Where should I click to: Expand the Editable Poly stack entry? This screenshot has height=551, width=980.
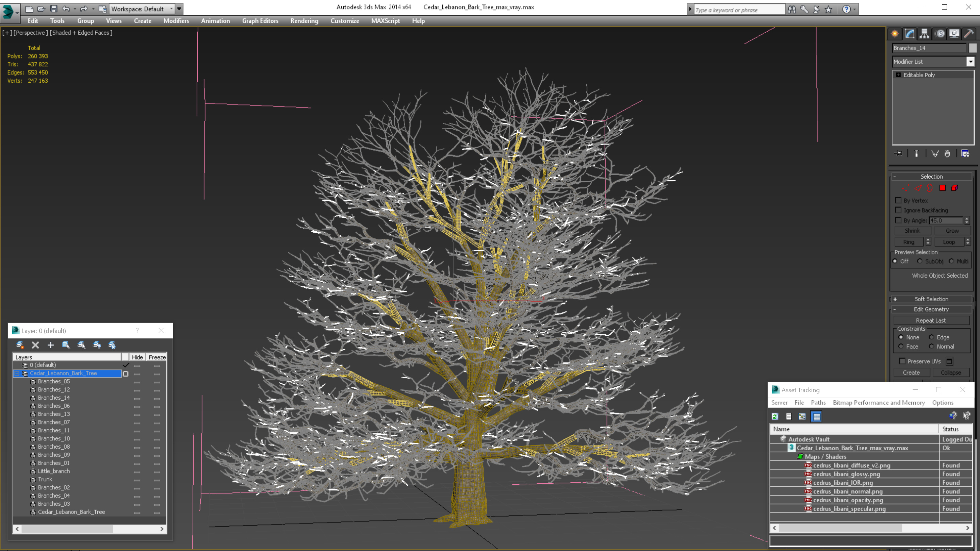point(899,75)
